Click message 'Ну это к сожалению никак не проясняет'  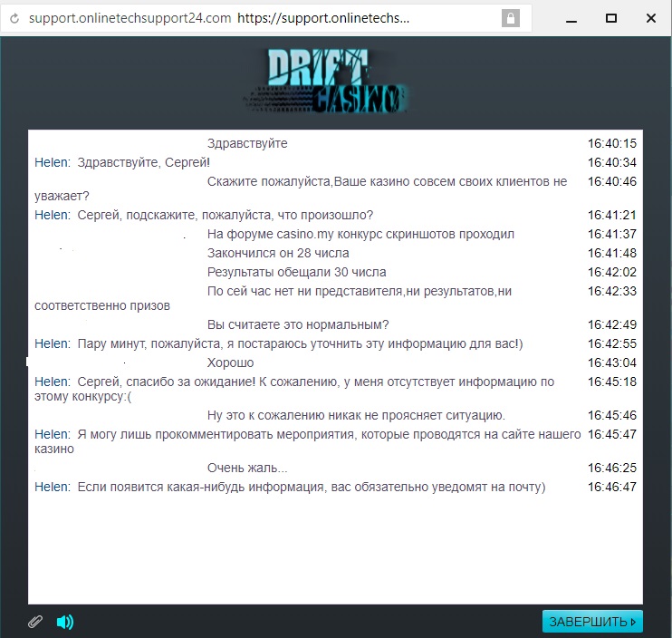pos(356,415)
